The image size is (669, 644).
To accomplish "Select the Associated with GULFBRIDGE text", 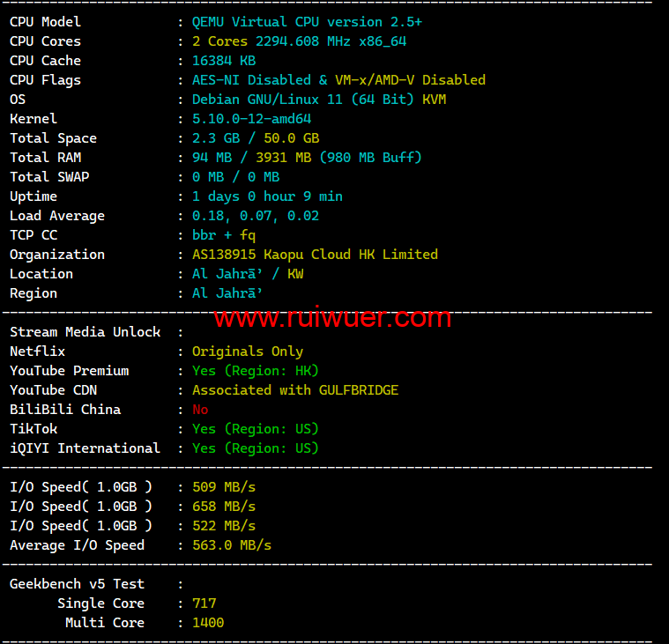I will (295, 390).
